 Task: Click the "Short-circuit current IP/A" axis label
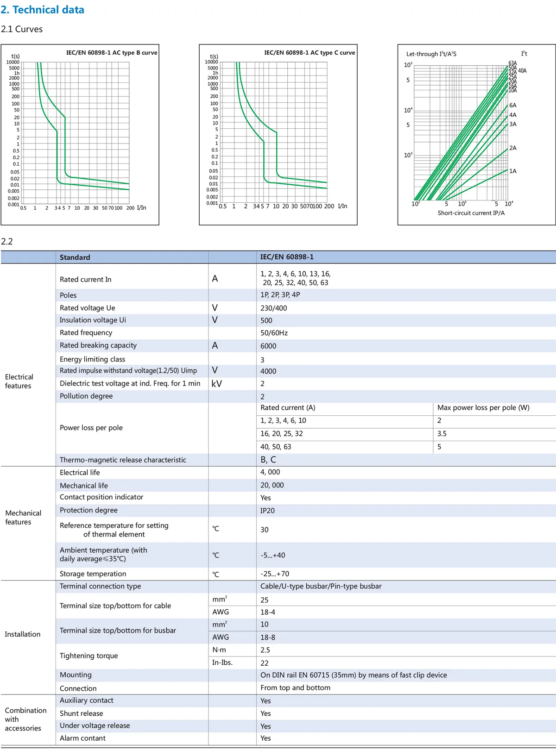tap(471, 213)
